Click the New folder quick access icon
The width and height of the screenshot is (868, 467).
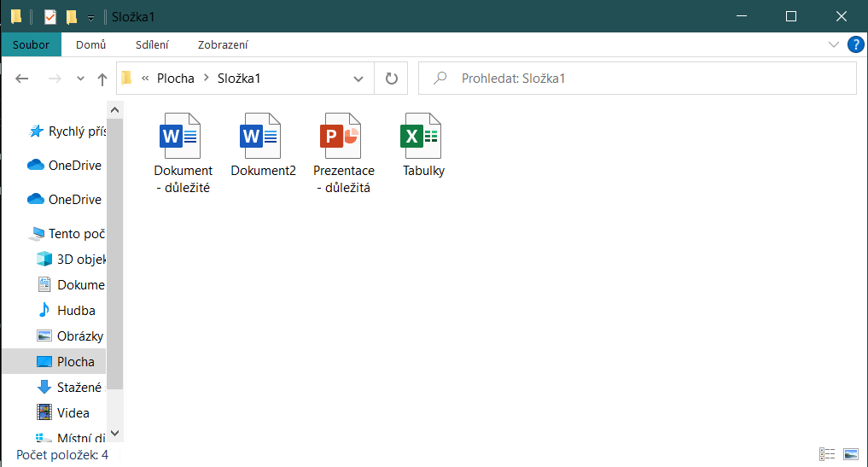(x=72, y=17)
